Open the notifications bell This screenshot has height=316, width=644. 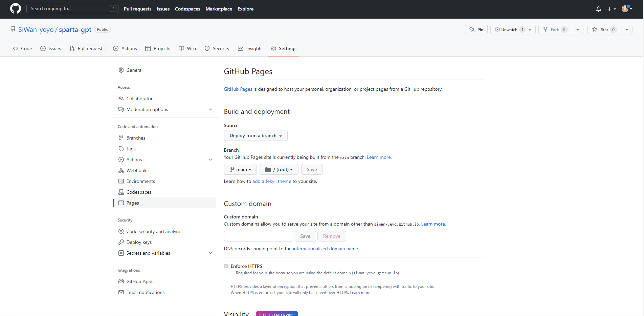[598, 9]
